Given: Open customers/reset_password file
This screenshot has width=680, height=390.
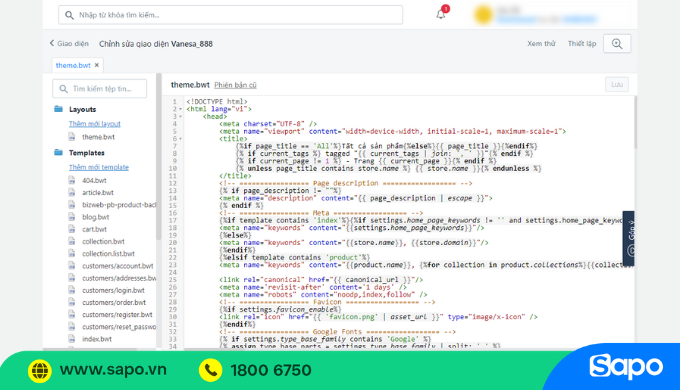Looking at the screenshot, I should point(119,326).
